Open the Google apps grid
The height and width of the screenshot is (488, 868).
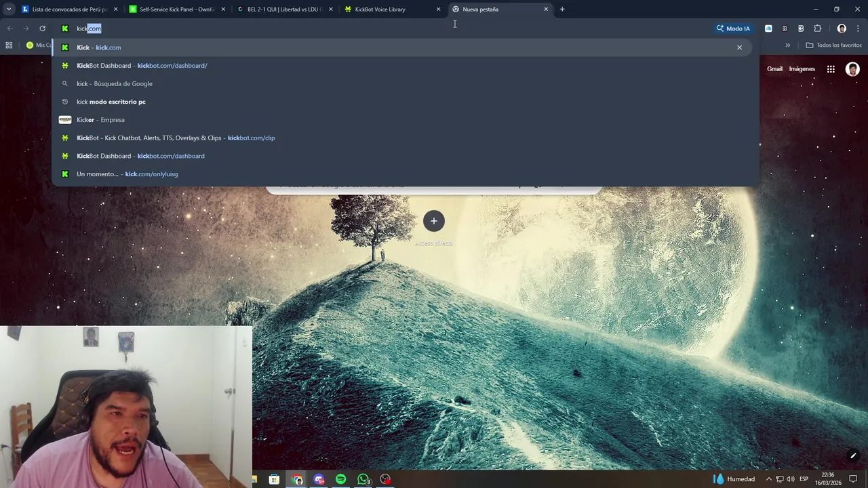tap(831, 69)
